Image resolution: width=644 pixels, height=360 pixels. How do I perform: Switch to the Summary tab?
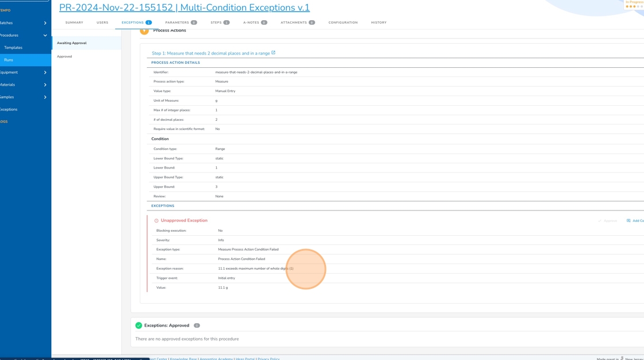click(x=74, y=22)
